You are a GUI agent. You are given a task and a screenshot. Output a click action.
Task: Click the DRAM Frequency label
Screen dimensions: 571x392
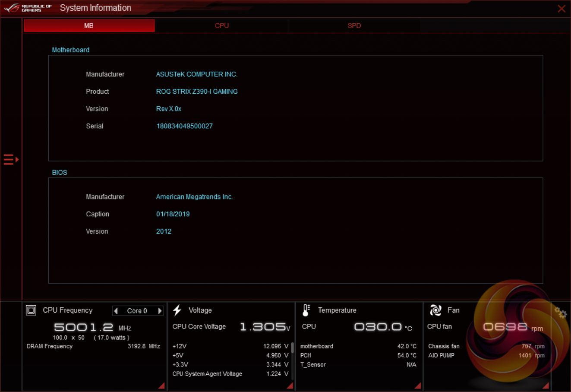pos(50,346)
